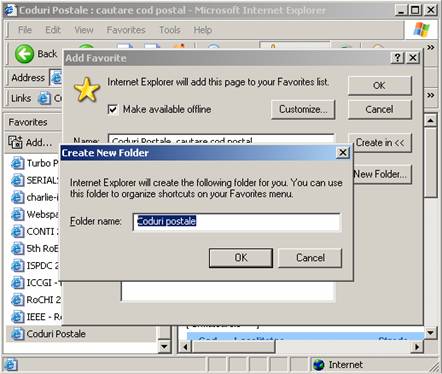Click page icon next to ICCGI favorite

[17, 283]
